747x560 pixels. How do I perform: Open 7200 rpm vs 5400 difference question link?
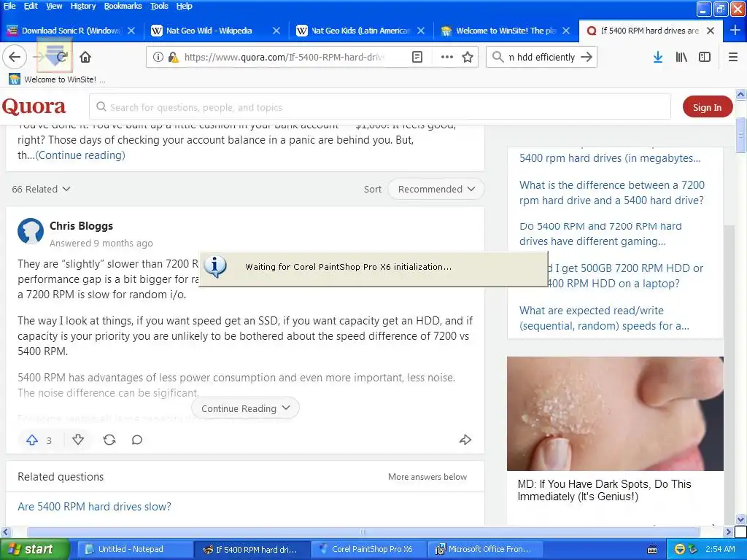click(x=612, y=192)
